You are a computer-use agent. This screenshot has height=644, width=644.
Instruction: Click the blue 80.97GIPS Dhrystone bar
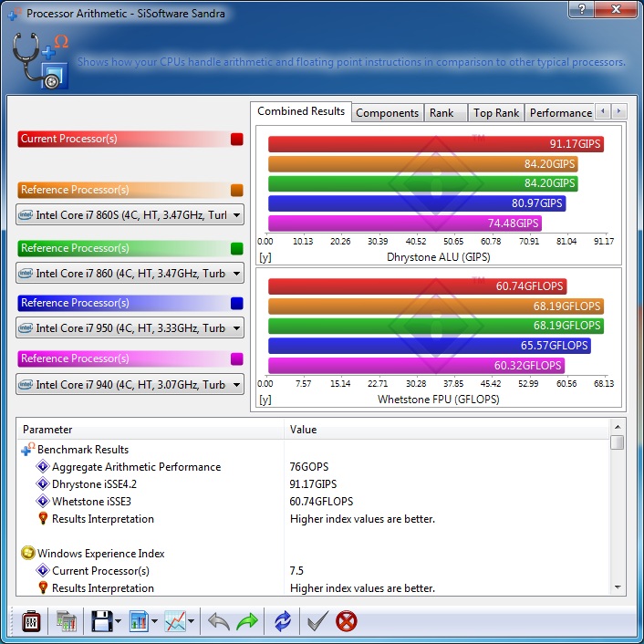(417, 203)
